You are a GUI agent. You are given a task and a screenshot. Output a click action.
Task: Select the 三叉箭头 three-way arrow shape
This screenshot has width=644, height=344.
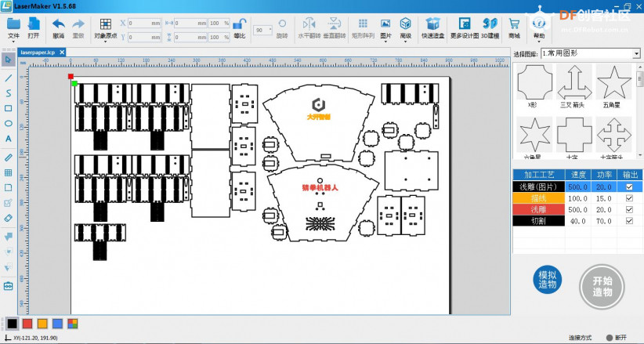coord(574,81)
